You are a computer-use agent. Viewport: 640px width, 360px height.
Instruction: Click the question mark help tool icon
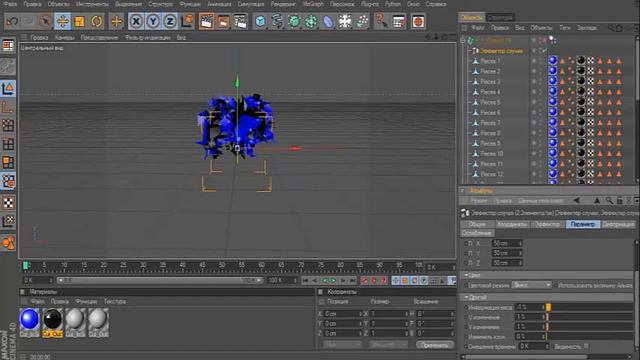[x=381, y=21]
